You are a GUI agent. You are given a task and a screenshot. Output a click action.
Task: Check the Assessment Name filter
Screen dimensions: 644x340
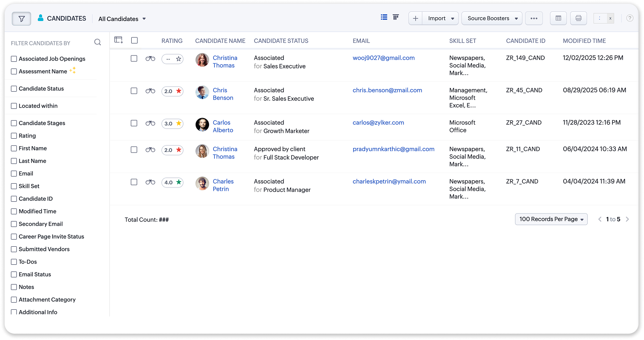click(x=14, y=71)
